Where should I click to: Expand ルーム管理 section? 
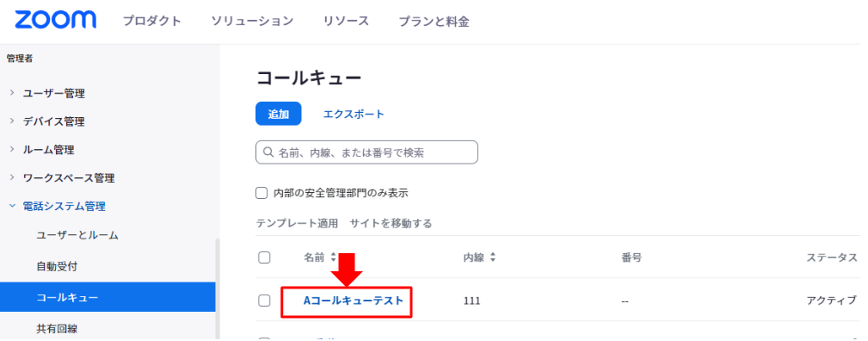[x=41, y=150]
